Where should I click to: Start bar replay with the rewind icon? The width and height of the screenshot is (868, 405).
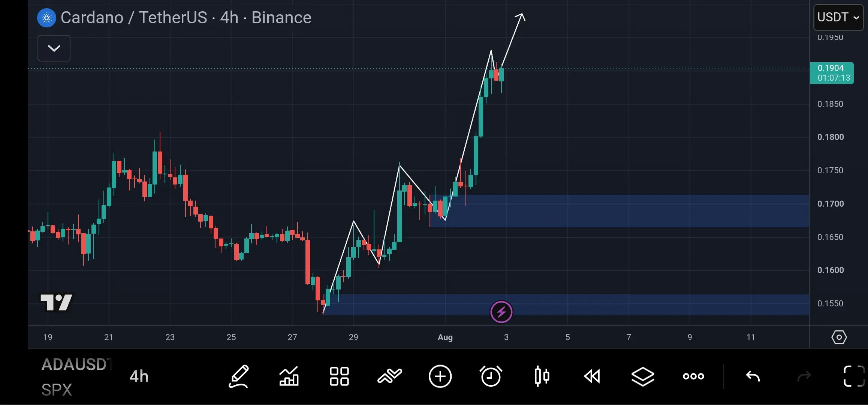[592, 376]
